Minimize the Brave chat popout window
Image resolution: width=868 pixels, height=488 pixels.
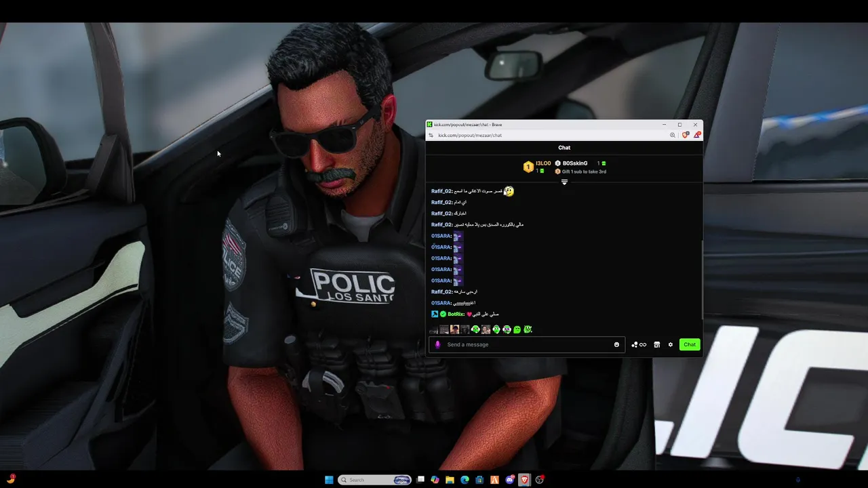(x=664, y=125)
